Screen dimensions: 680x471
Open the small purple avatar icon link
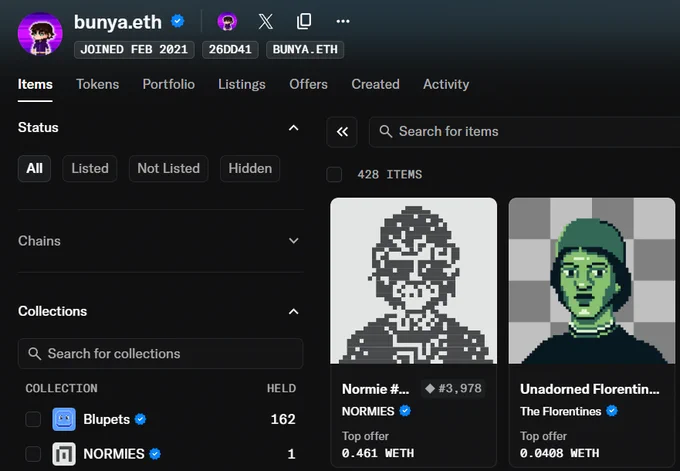coord(227,21)
